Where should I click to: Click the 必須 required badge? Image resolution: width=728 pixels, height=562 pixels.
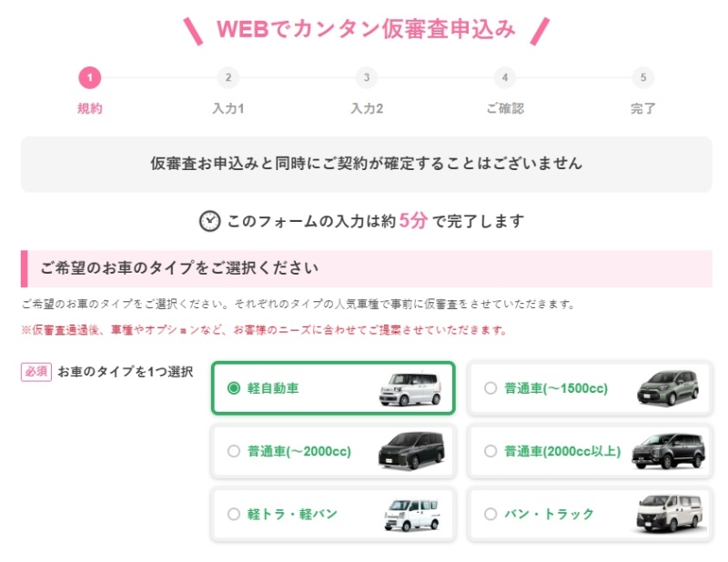[x=36, y=372]
